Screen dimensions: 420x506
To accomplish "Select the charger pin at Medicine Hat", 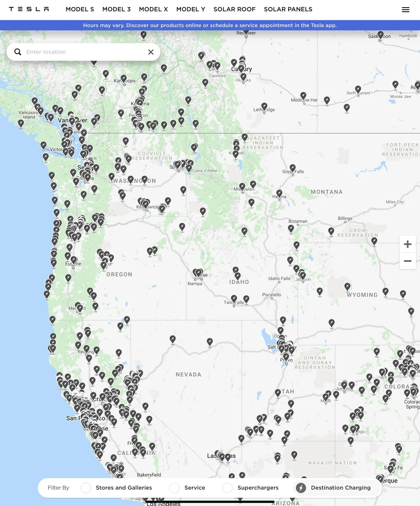I will (303, 96).
